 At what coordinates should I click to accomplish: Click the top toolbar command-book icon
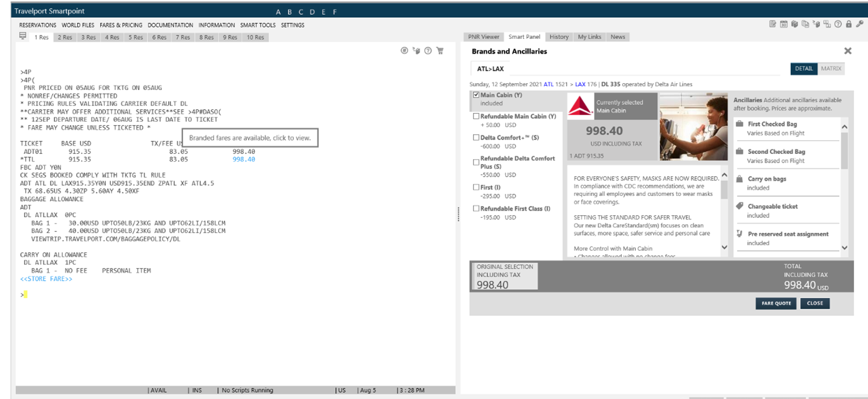tap(816, 24)
